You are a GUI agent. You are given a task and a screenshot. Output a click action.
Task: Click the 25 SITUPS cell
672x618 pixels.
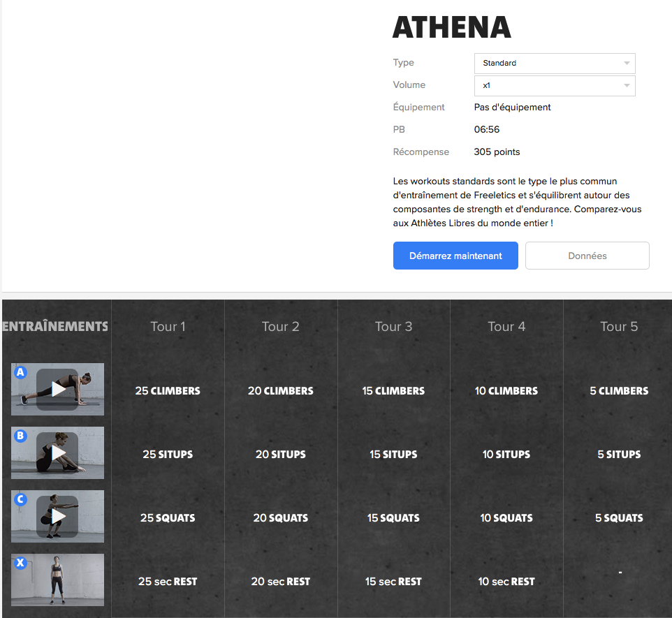pyautogui.click(x=168, y=455)
